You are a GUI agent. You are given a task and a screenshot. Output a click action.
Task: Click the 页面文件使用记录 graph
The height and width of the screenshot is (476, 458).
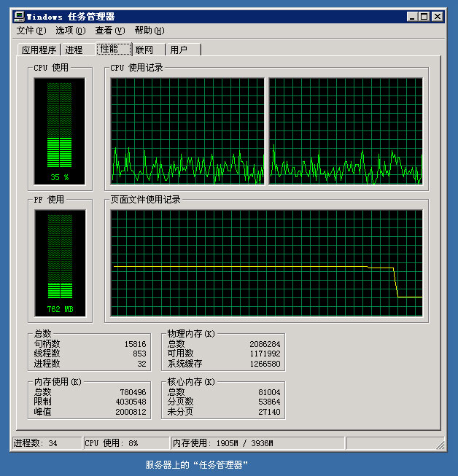click(x=266, y=263)
